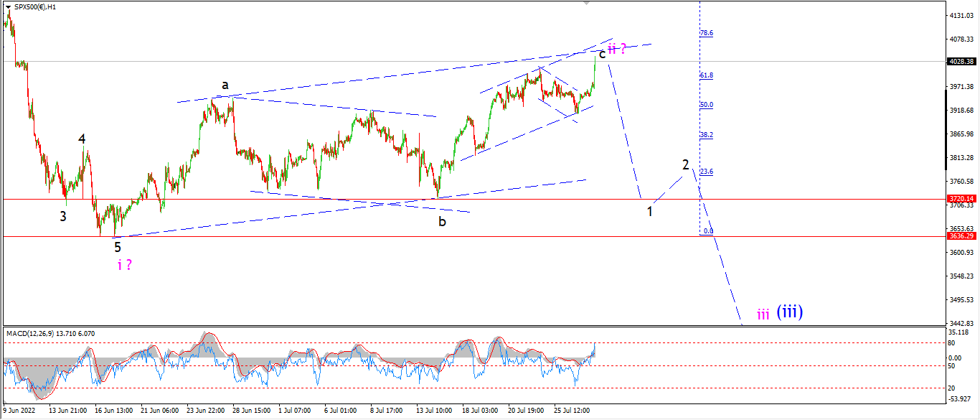The image size is (980, 420).
Task: Select the wave 'a' text label
Action: tap(225, 85)
